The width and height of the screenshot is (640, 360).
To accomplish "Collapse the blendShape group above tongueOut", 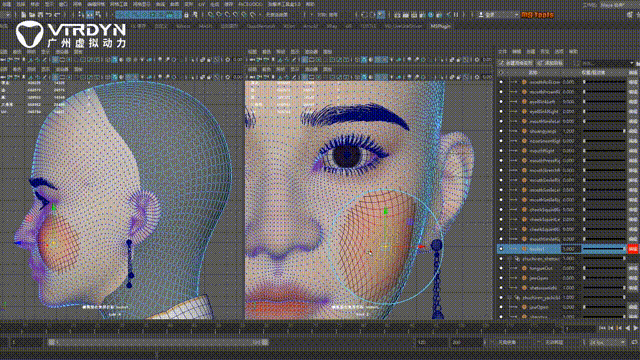I will point(510,258).
